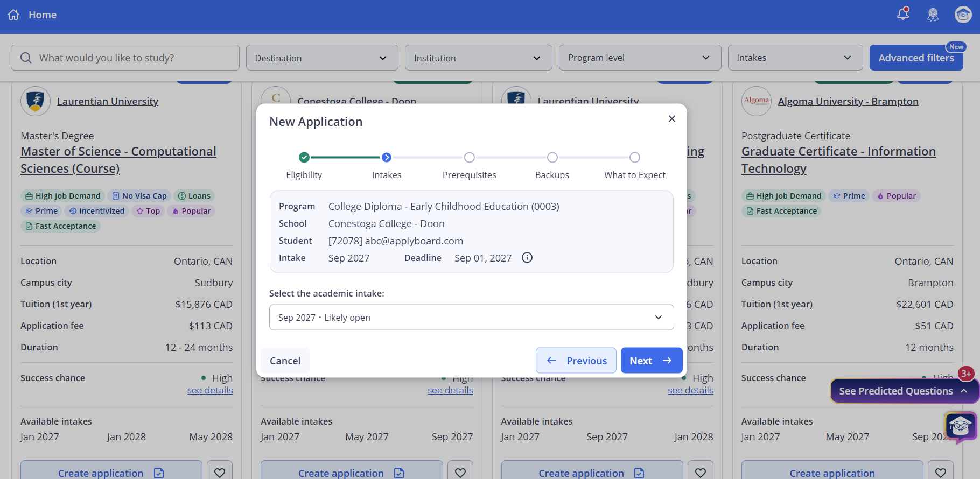
Task: Click the search magnifier icon
Action: click(26, 58)
